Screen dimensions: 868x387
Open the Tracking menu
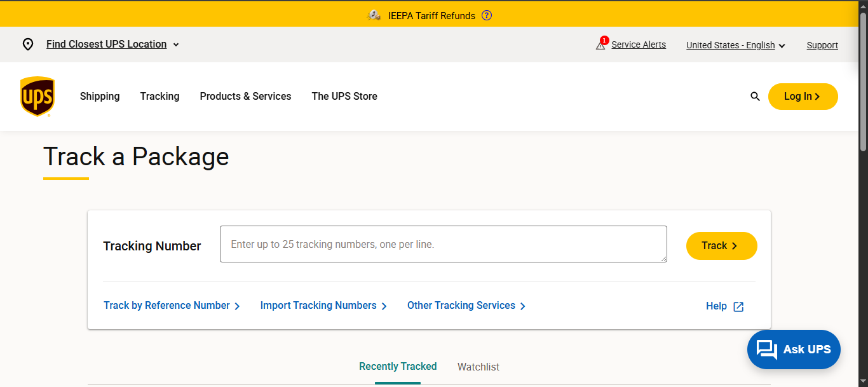point(159,97)
